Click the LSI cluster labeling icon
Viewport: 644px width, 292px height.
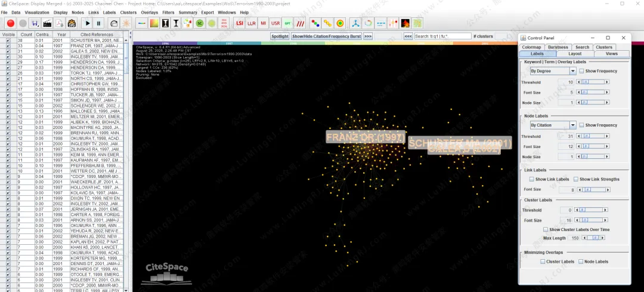[x=240, y=23]
